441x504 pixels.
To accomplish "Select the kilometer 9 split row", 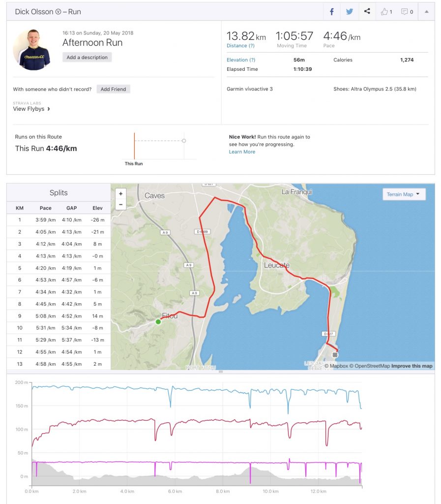I will point(59,316).
